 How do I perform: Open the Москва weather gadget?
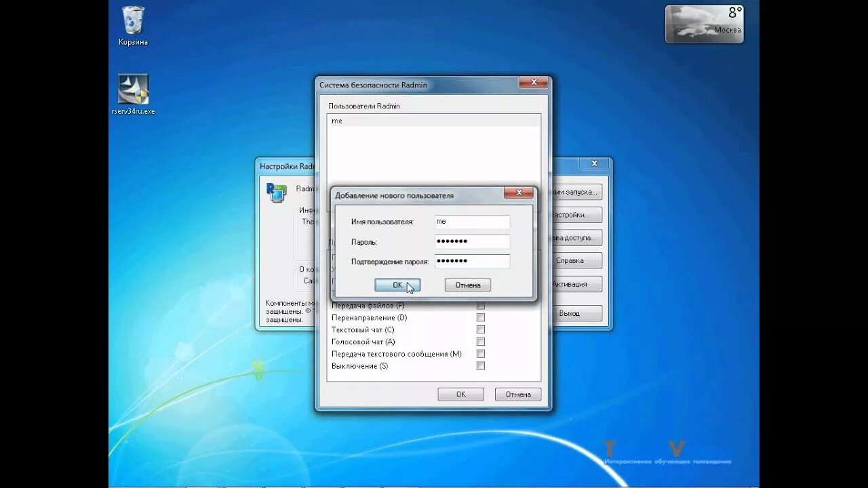[x=704, y=24]
